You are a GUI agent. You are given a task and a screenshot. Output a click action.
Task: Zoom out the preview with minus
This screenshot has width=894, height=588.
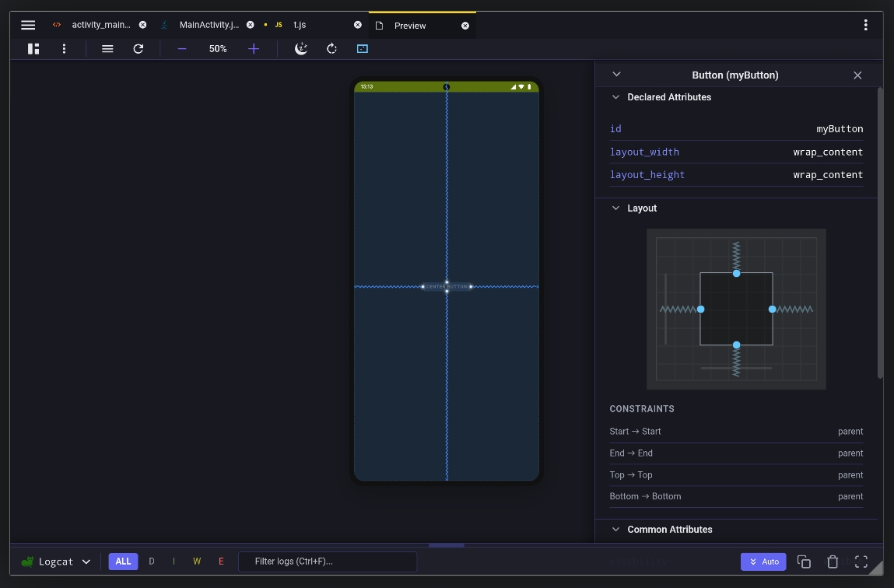tap(182, 49)
